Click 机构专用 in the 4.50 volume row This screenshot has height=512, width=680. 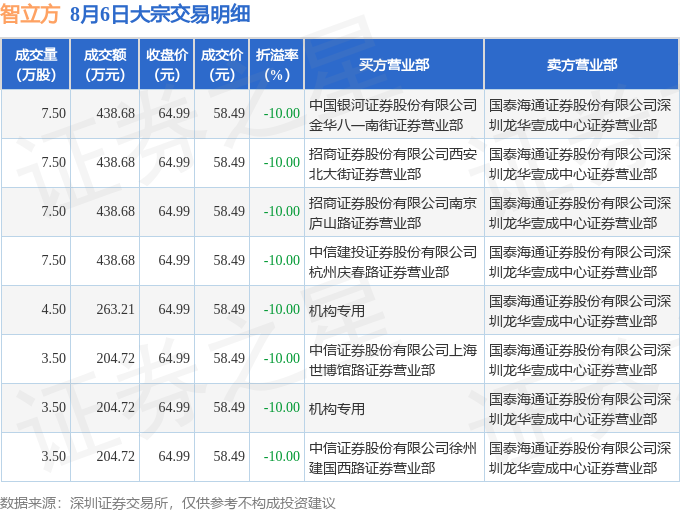(337, 310)
